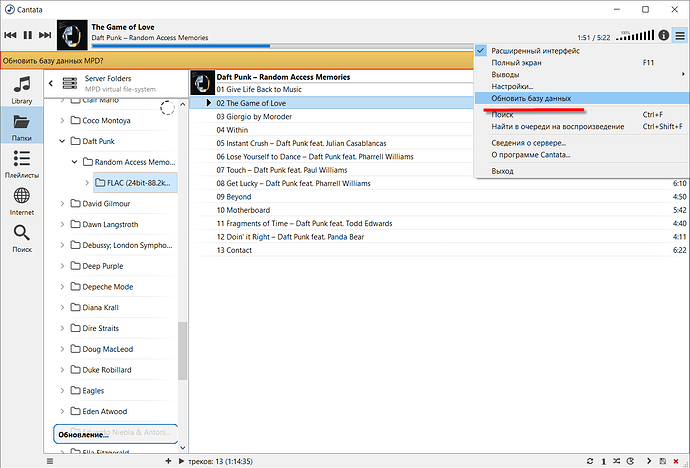Expand the Depeche Mode folder
The image size is (690, 468).
62,286
